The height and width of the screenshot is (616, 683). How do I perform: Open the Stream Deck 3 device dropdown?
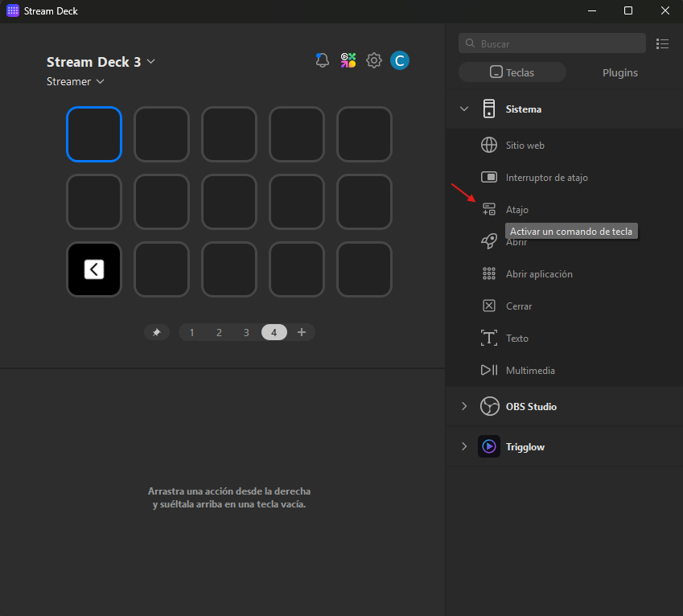click(101, 62)
